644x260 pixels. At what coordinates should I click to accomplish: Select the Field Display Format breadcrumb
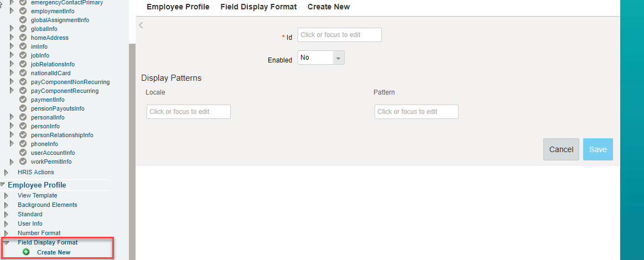click(258, 7)
